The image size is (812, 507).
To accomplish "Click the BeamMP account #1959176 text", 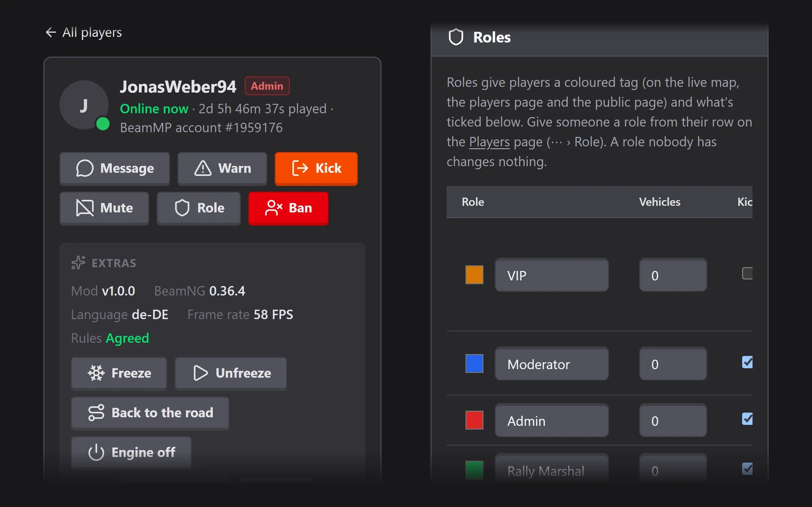I will 201,128.
